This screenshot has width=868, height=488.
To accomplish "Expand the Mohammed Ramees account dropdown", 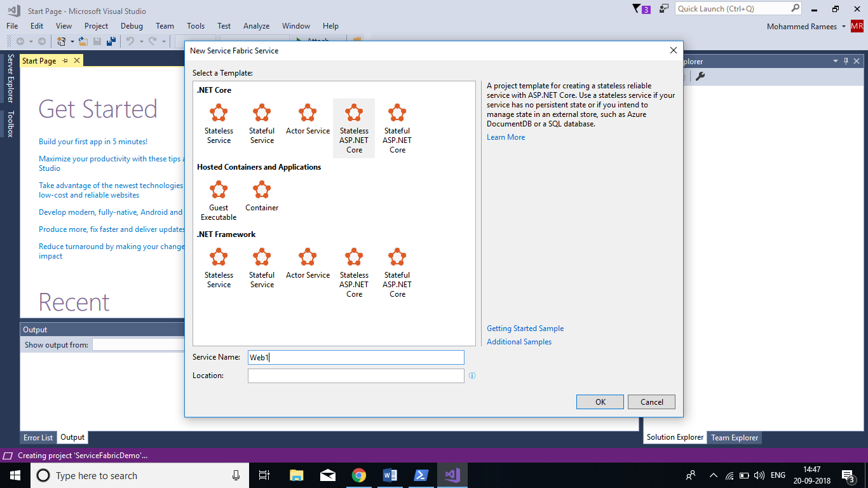I will [x=843, y=27].
